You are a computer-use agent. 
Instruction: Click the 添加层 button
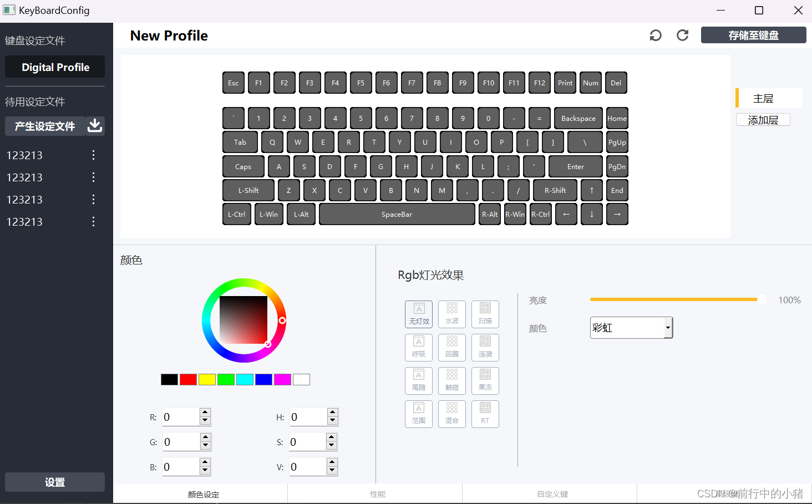tap(763, 120)
